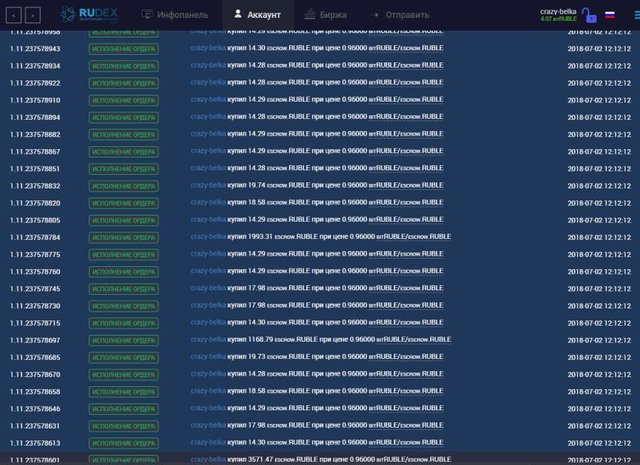Go forward with the right arrow button
640x465 pixels.
(33, 15)
